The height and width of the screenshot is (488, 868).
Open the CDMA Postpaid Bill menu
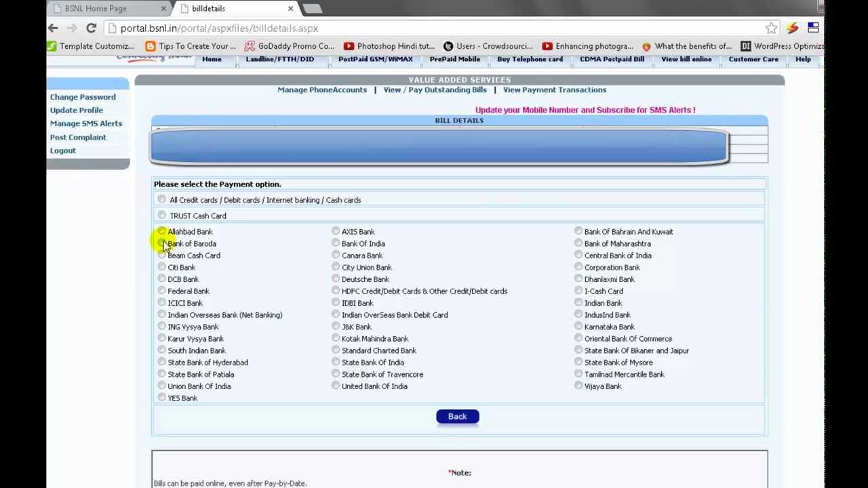click(612, 59)
